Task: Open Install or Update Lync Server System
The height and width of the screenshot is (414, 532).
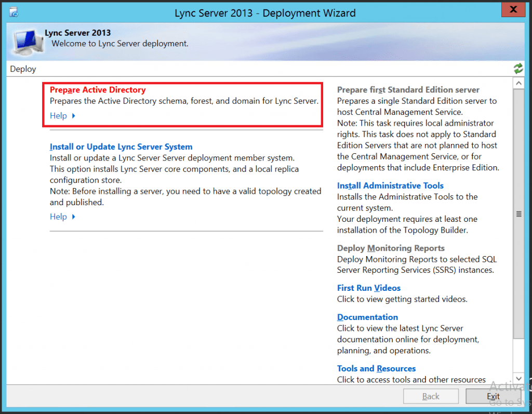Action: pyautogui.click(x=121, y=146)
